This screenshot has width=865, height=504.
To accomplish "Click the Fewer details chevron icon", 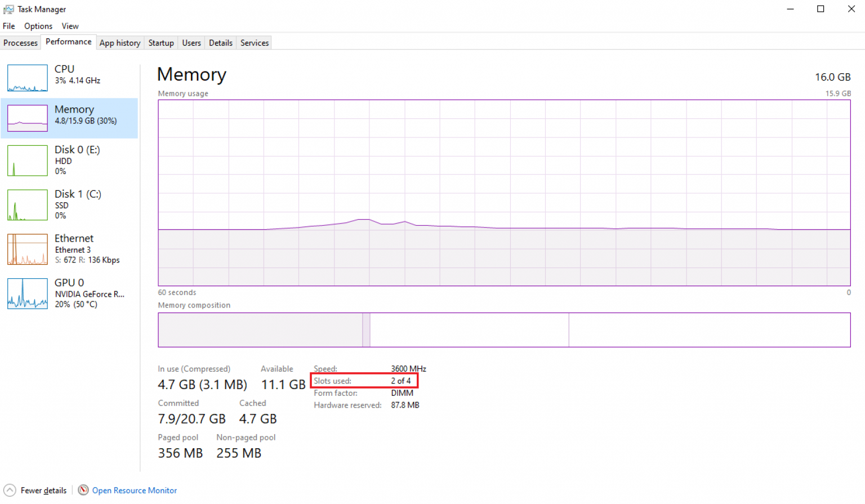I will (10, 490).
